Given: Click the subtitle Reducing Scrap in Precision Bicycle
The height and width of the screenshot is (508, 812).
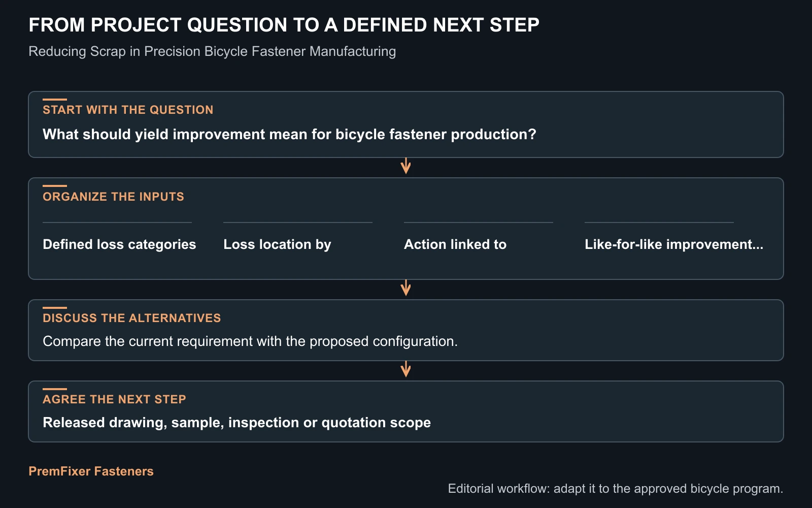Looking at the screenshot, I should pos(212,51).
